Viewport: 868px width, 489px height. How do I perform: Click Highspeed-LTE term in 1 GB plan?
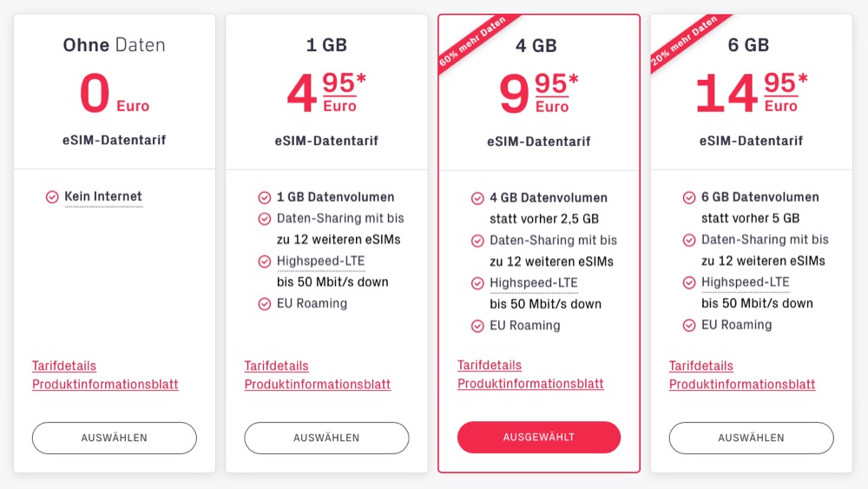coord(320,261)
